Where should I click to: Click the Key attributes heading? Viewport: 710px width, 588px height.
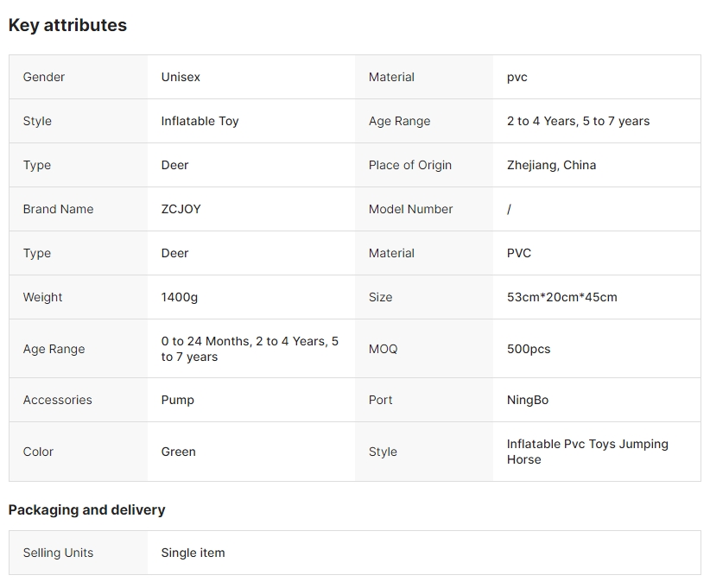67,25
